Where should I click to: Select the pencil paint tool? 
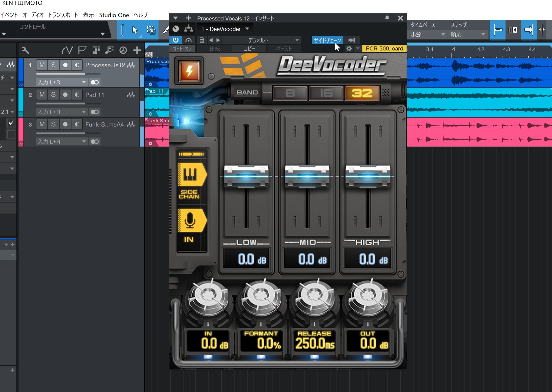point(165,30)
